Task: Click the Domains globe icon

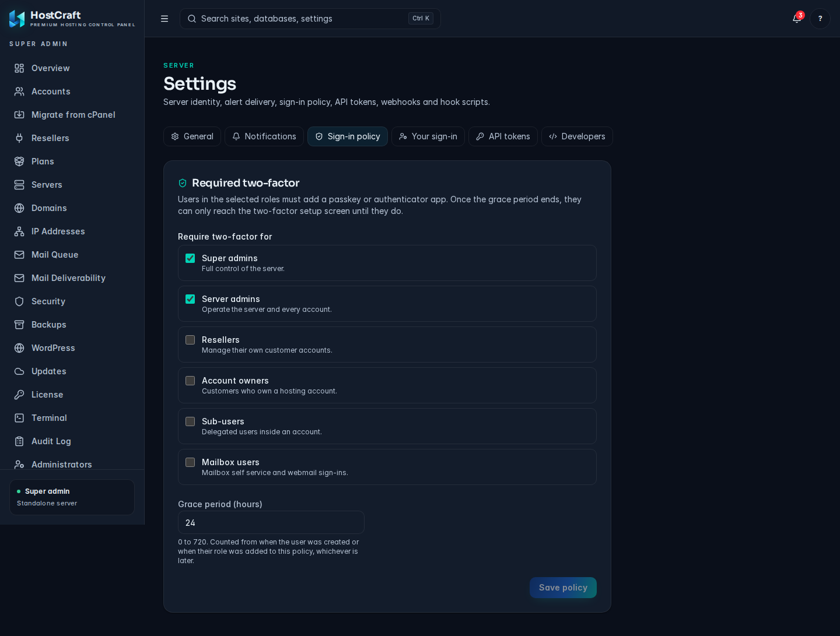Action: pyautogui.click(x=19, y=208)
